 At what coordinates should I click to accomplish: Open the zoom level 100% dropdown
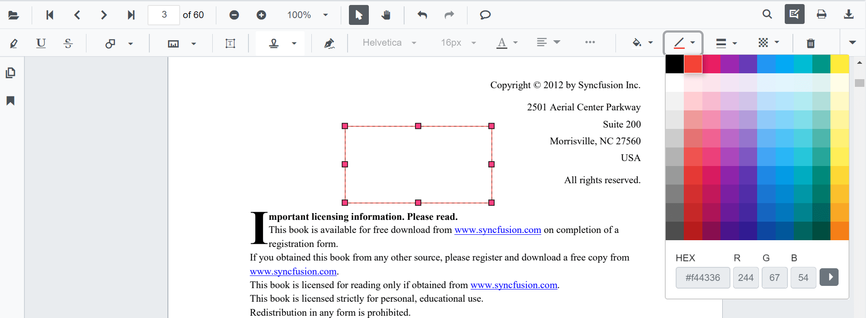click(307, 15)
